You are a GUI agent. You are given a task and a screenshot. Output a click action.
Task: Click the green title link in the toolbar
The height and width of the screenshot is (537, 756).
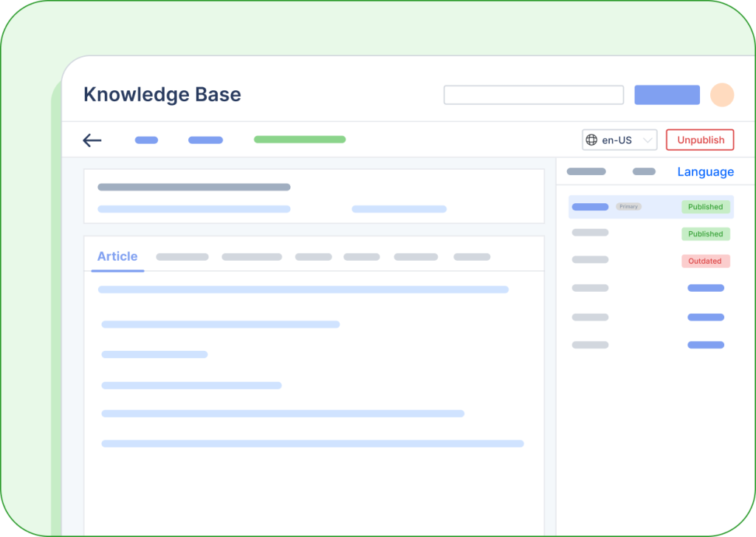tap(299, 139)
